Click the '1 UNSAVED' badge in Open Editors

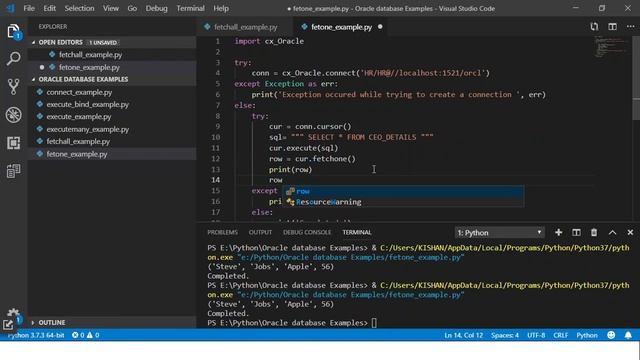(103, 42)
